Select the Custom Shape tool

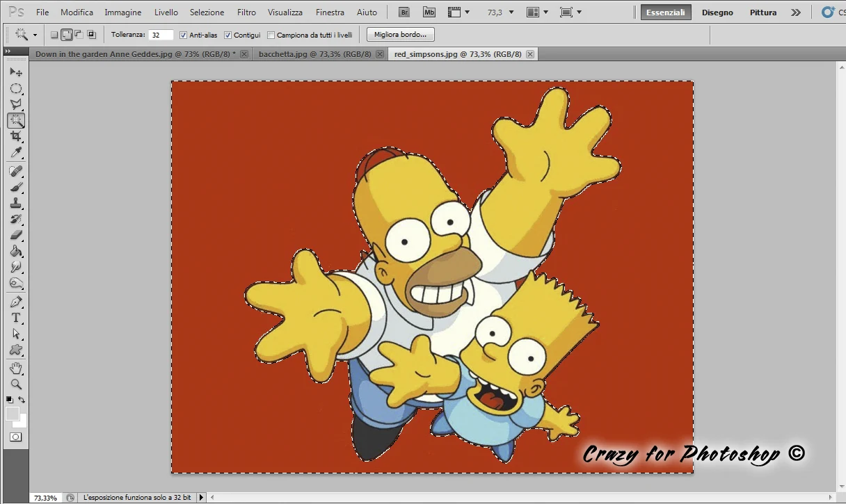(15, 350)
